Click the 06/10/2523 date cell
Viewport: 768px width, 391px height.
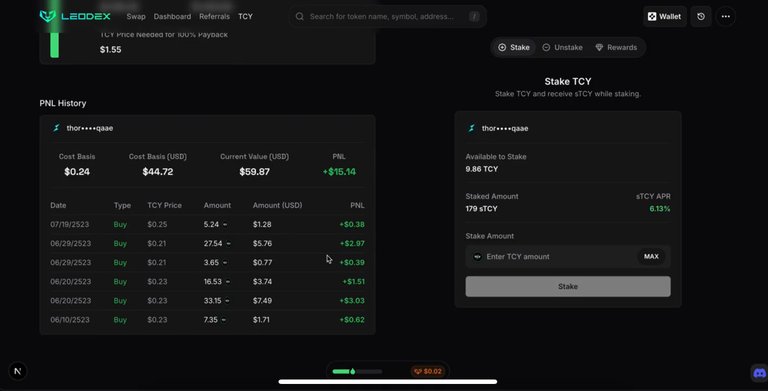(x=70, y=320)
